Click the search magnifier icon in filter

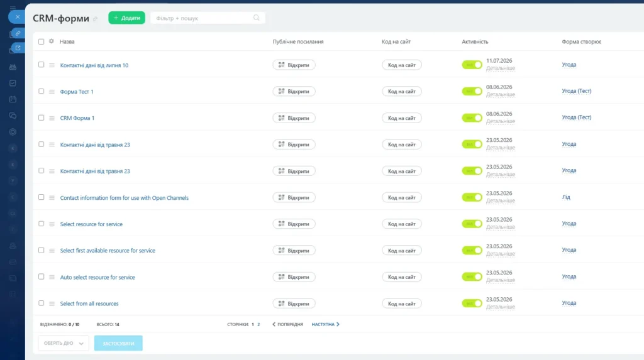[257, 18]
